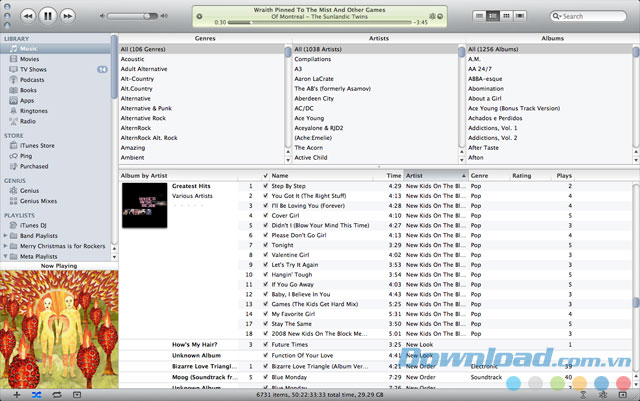
Task: Collapse Meta Playlists folder
Action: click(5, 256)
